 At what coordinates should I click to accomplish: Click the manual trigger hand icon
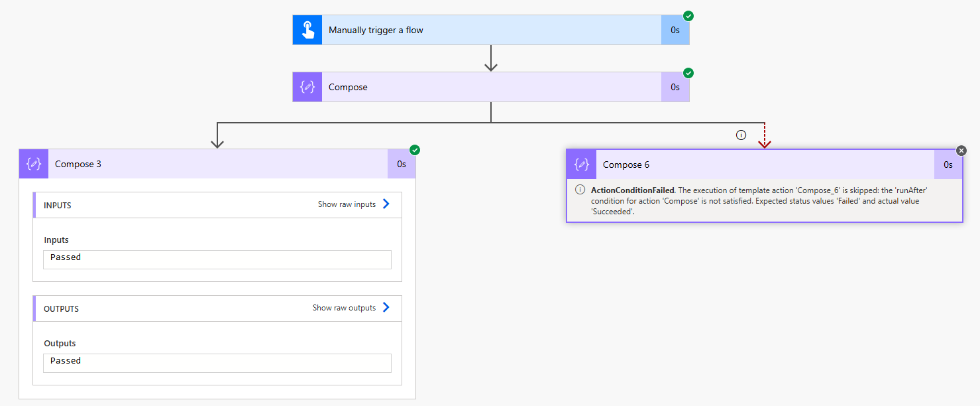pos(307,30)
